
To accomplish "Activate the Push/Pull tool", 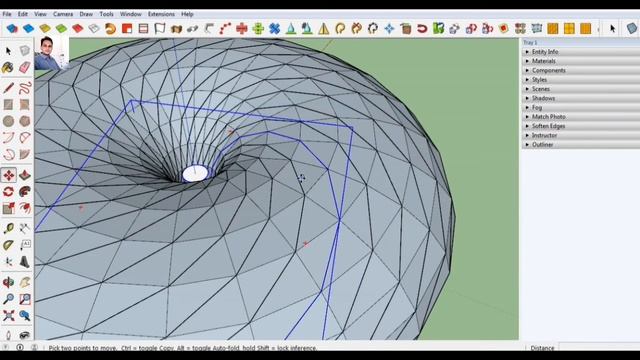I will 24,175.
